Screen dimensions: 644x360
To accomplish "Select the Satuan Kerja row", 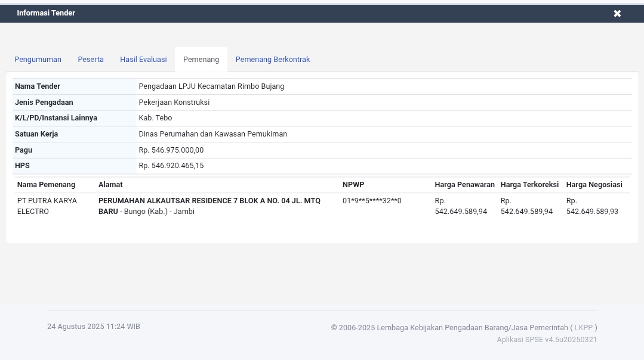I will pos(36,134).
